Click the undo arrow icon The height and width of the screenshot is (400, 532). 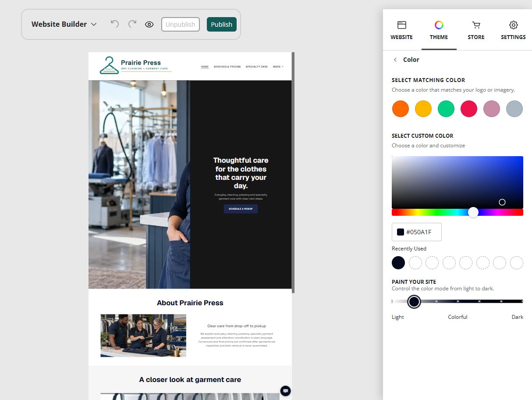(x=115, y=24)
